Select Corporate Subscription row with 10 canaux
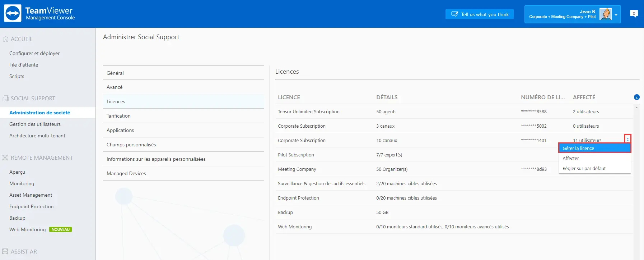 454,140
